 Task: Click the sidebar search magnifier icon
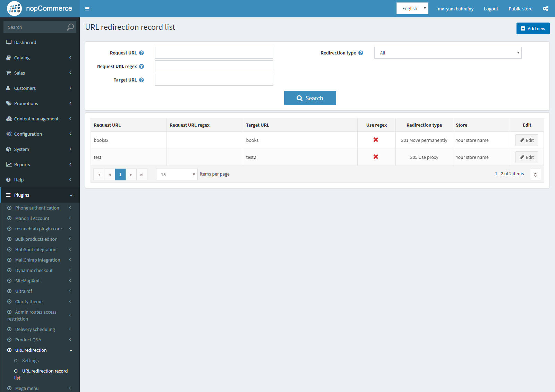(x=70, y=27)
